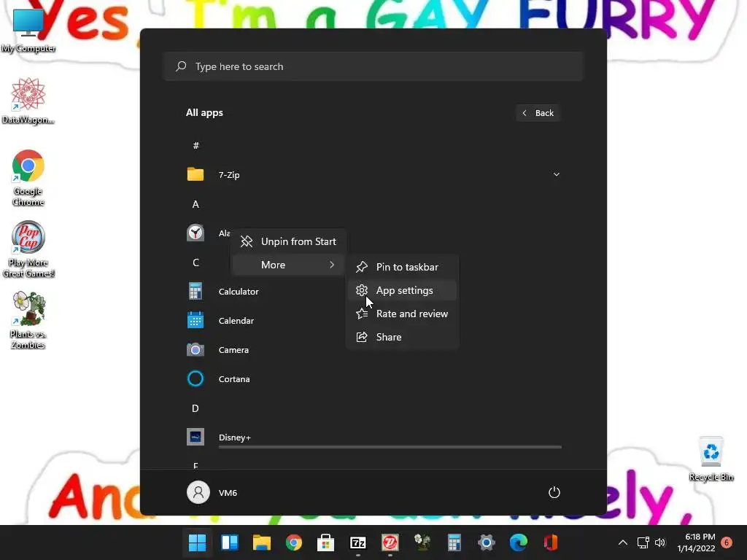Viewport: 747px width, 560px height.
Task: Click the power button in Start menu
Action: click(x=554, y=492)
